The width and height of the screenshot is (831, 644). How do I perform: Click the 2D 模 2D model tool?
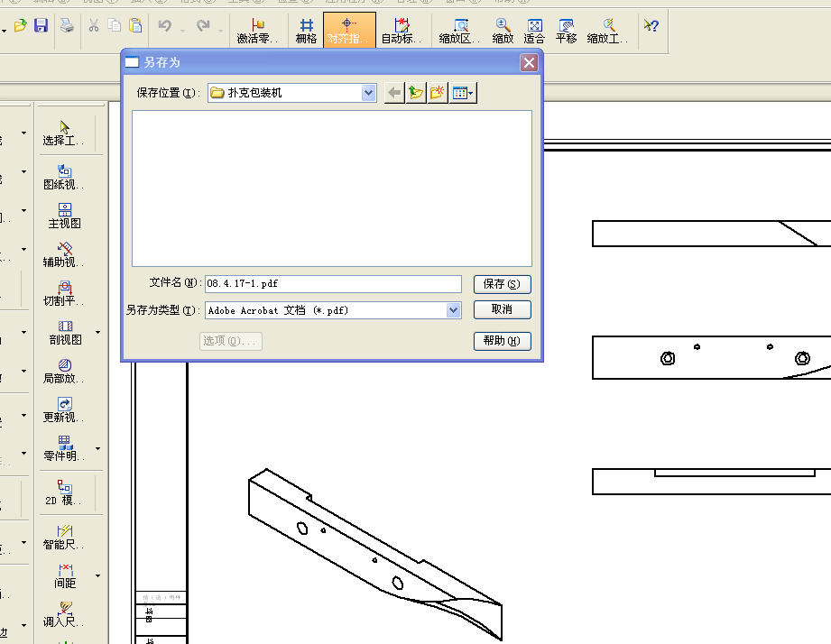coord(63,492)
